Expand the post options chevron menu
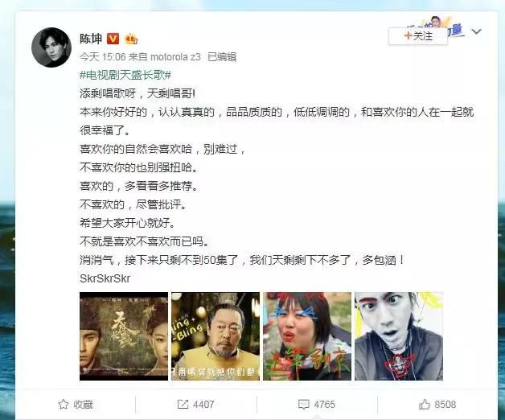 [x=476, y=31]
